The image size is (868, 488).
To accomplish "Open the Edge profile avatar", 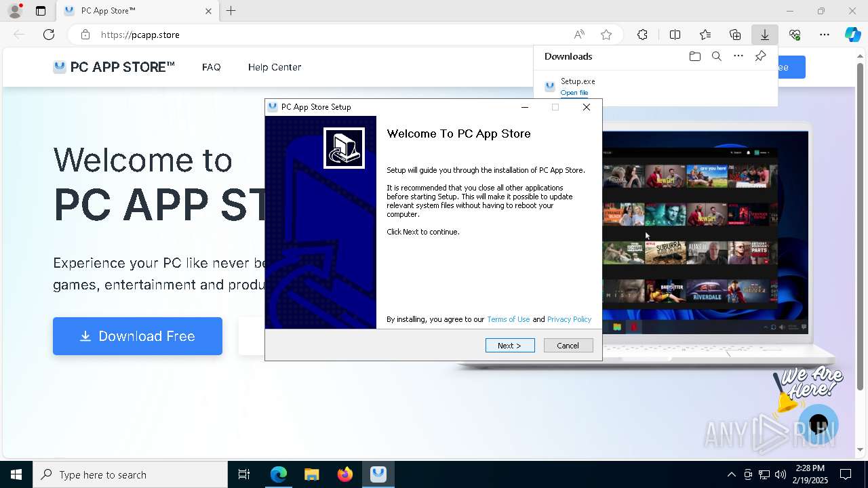I will tap(15, 11).
